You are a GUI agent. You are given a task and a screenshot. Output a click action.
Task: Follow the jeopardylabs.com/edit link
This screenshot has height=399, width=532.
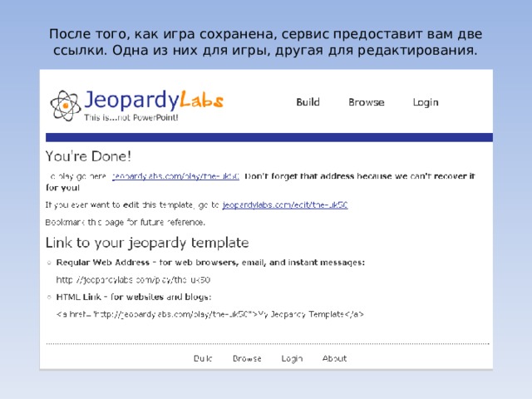285,205
